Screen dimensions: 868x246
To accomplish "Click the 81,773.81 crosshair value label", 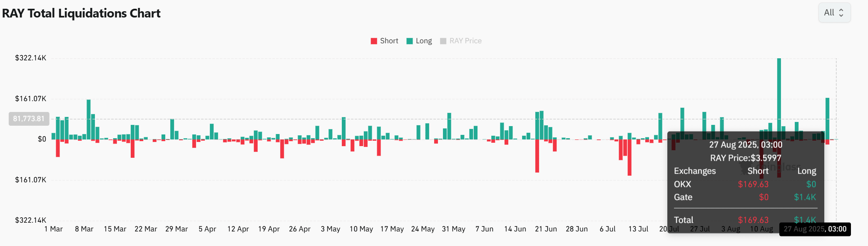I will 29,119.
